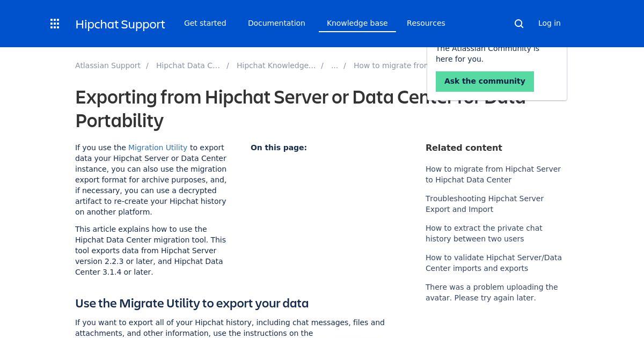Select the Knowledge base tab
The width and height of the screenshot is (644, 338).
tap(357, 23)
